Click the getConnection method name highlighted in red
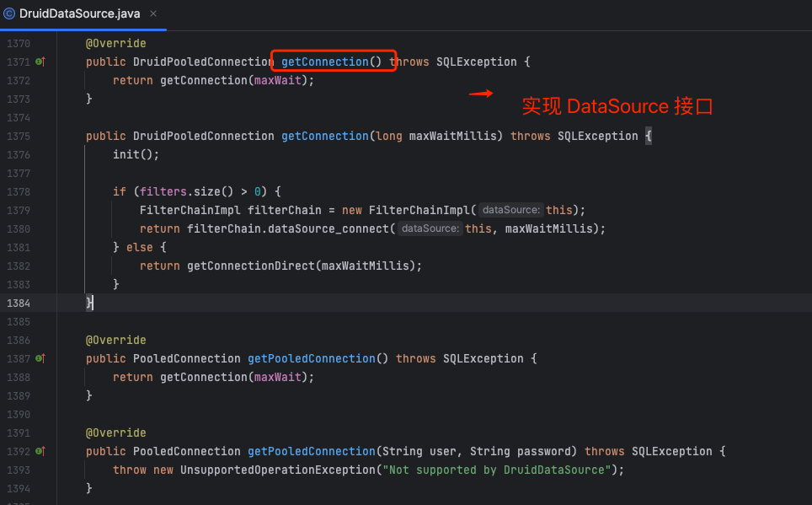Image resolution: width=812 pixels, height=505 pixels. point(324,62)
